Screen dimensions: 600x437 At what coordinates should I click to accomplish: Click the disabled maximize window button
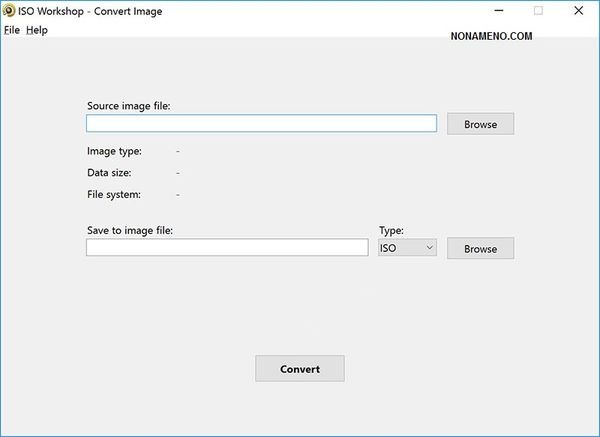[538, 11]
